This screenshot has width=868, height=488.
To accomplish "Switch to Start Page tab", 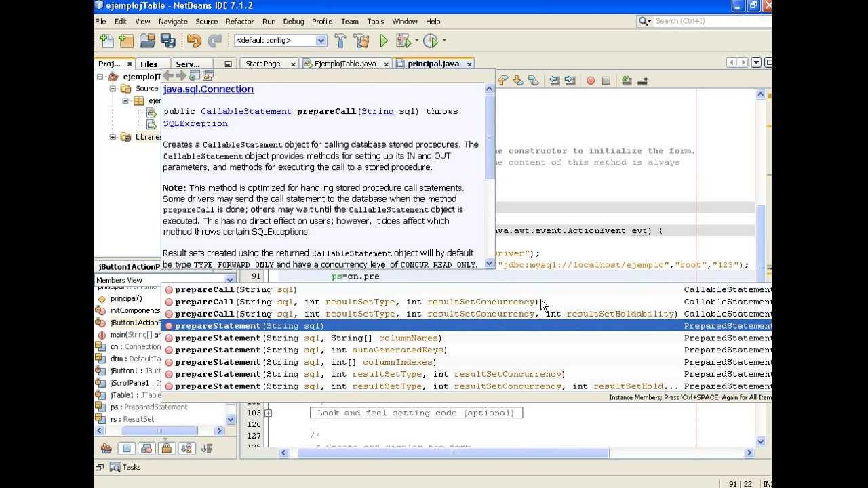I will 262,64.
